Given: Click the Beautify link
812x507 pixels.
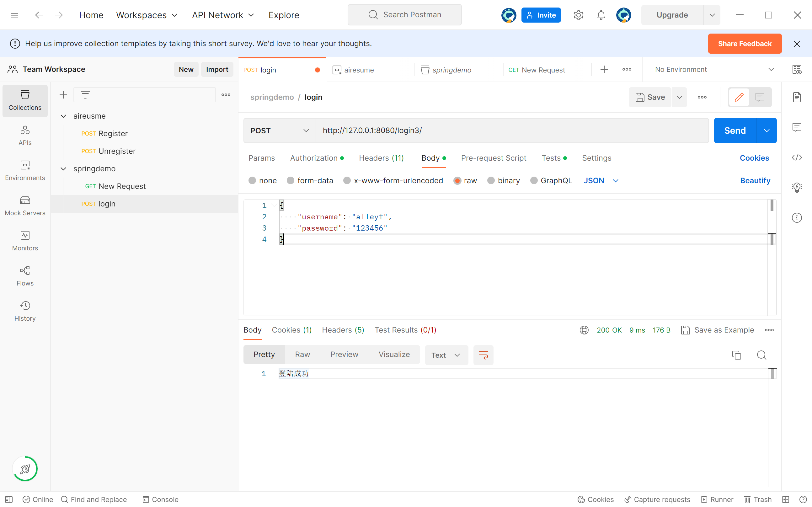Looking at the screenshot, I should [755, 181].
